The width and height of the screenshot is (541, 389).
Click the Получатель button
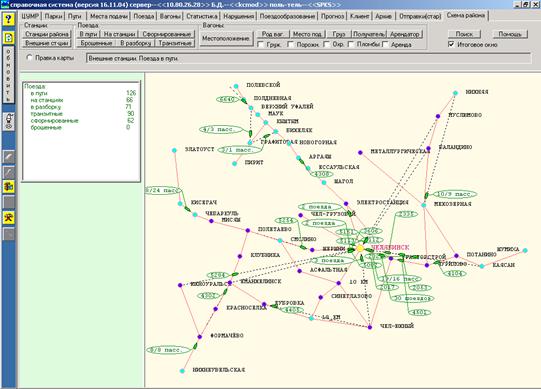click(369, 34)
